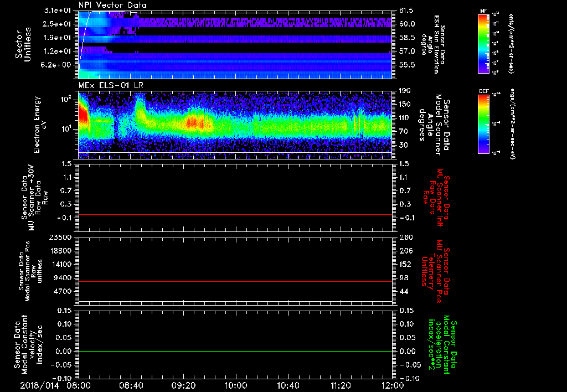Click the "3.1e+01" sector tick label

pyautogui.click(x=58, y=11)
